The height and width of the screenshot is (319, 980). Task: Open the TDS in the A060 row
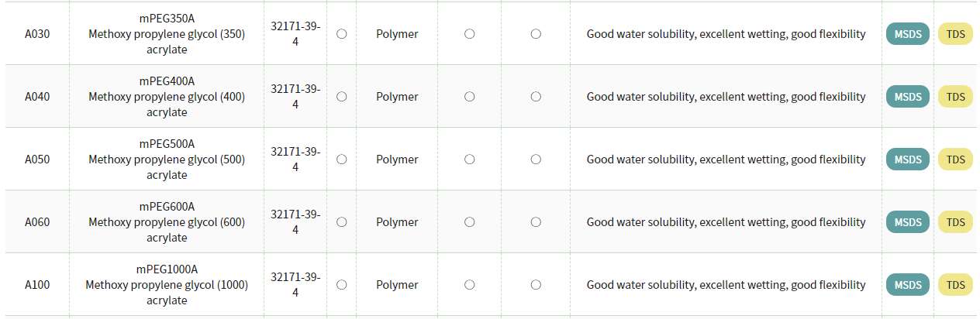[x=955, y=222]
